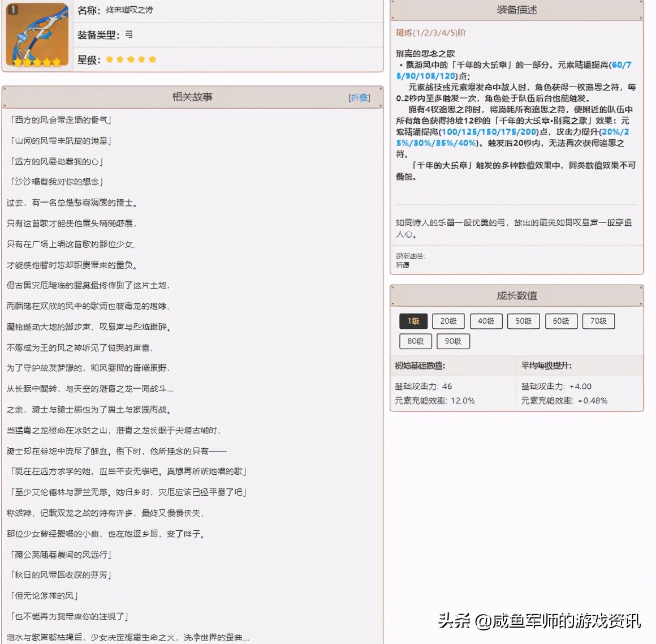656x644 pixels.
Task: Enable the 80级 level toggle
Action: [x=415, y=341]
